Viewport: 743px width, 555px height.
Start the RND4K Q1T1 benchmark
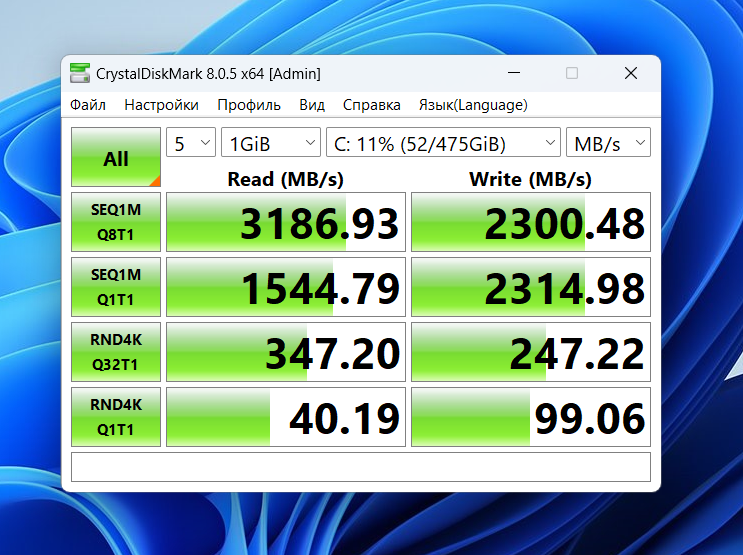click(x=116, y=417)
